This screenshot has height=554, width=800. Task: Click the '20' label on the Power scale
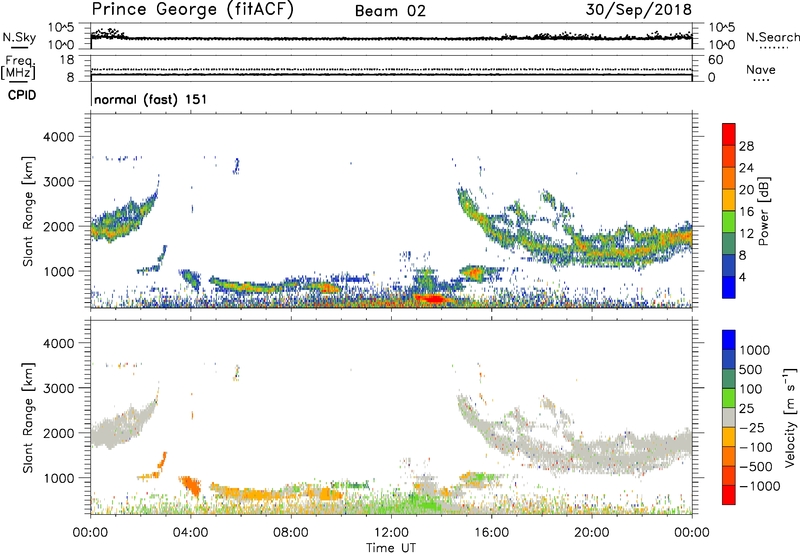pyautogui.click(x=746, y=190)
